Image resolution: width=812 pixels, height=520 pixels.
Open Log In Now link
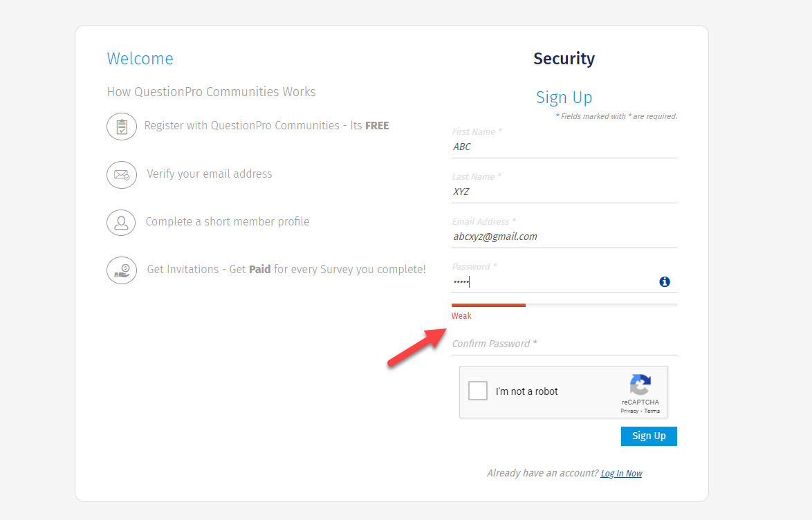(621, 473)
